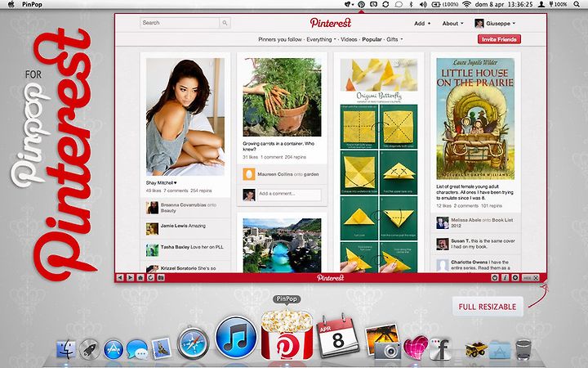Open the yellow dump truck dock icon
This screenshot has width=588, height=368.
[475, 349]
